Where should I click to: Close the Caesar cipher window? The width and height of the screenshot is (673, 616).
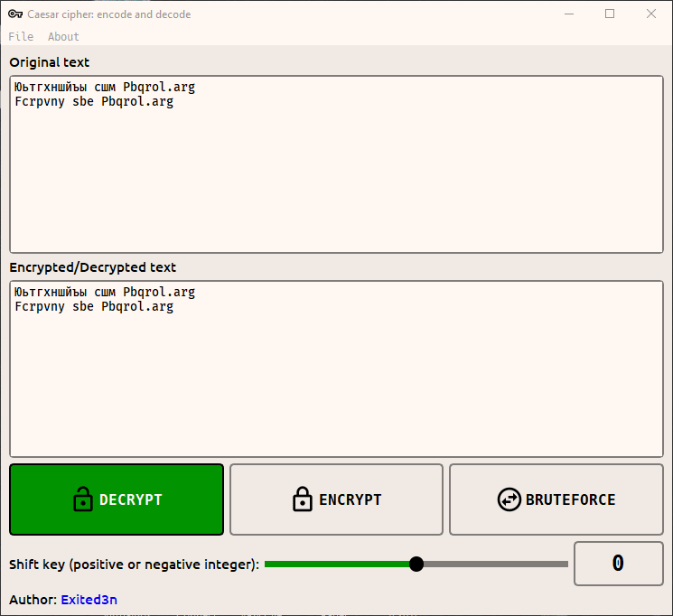[651, 14]
